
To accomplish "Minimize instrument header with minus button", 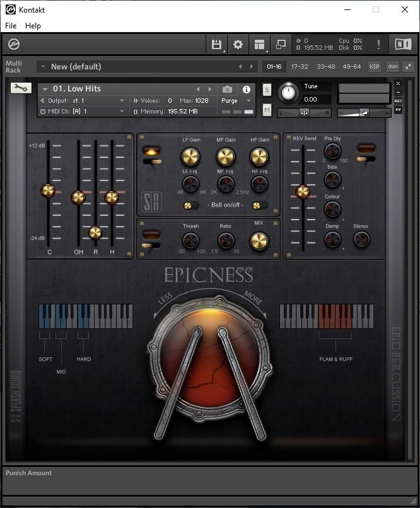I will pyautogui.click(x=399, y=92).
